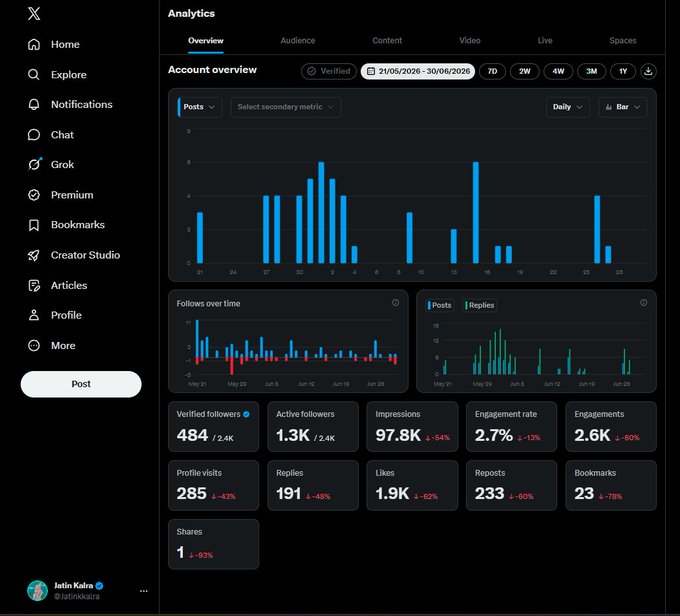Switch to the Live tab
The image size is (680, 616).
tap(545, 41)
